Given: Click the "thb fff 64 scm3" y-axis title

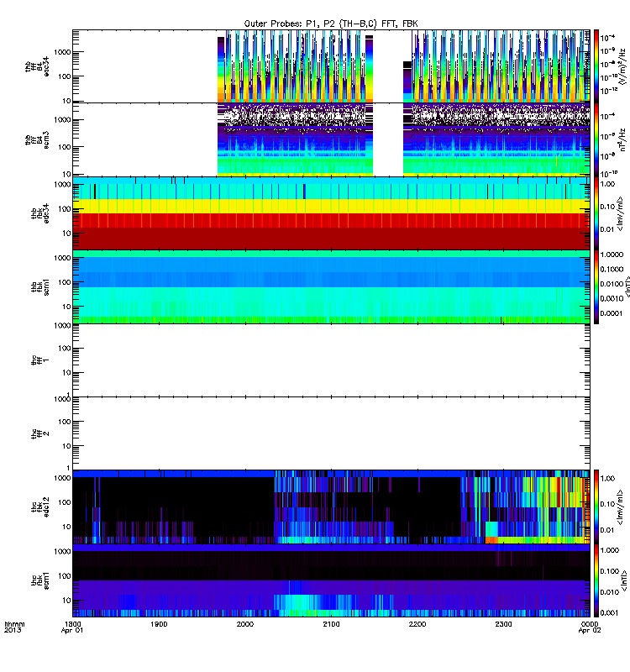Looking at the screenshot, I should click(x=37, y=140).
